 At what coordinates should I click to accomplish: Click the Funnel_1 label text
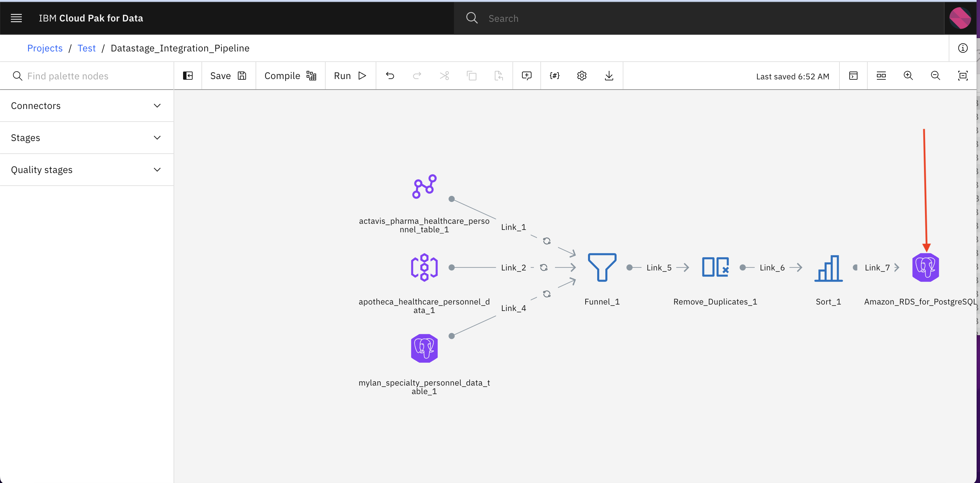click(x=602, y=302)
